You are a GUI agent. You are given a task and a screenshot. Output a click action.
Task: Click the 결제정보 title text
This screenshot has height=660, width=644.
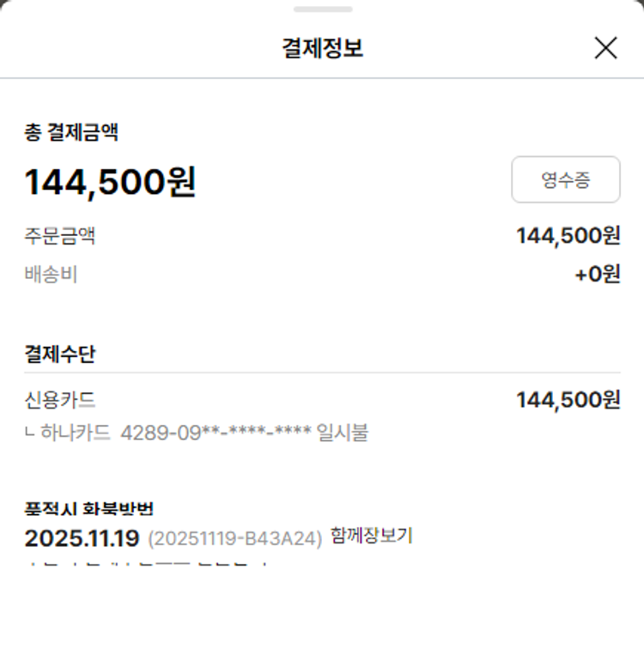(x=322, y=49)
